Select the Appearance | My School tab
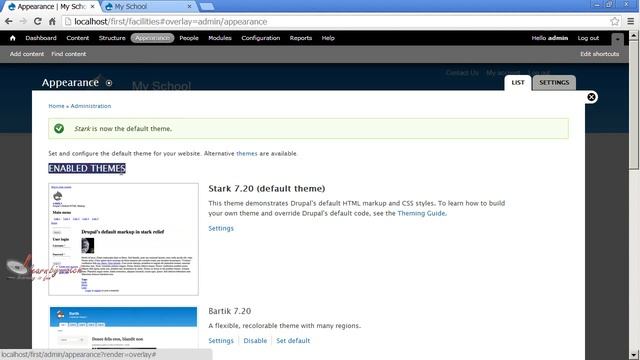Viewport: 640px width, 360px height. coord(51,7)
